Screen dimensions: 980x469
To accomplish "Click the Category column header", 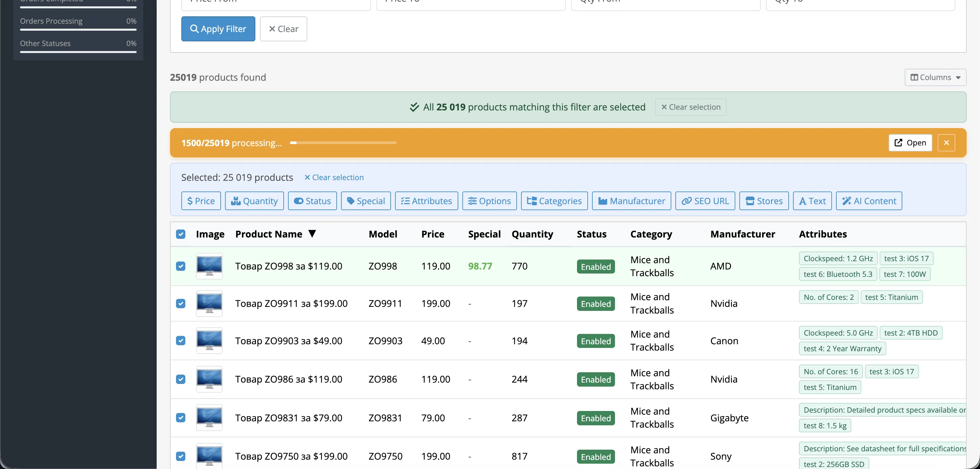I will point(651,234).
